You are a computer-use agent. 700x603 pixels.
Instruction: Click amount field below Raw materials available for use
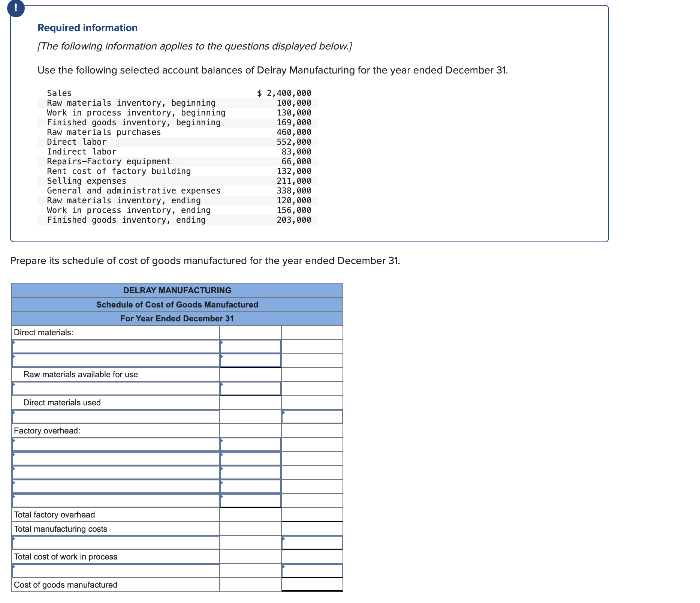(250, 388)
